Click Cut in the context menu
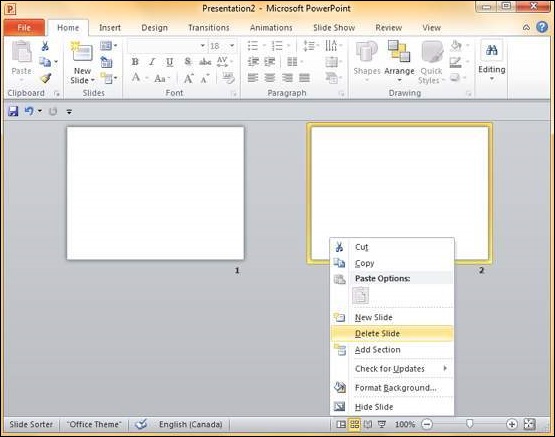 coord(392,247)
